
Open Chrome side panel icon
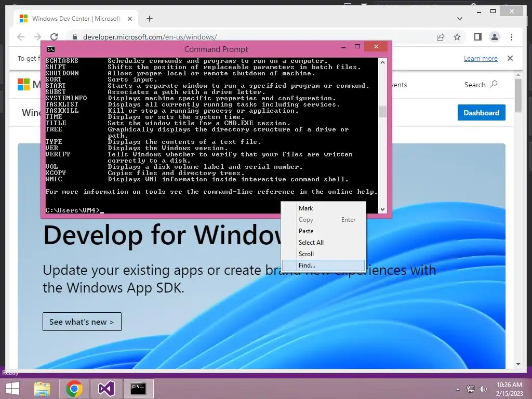478,37
